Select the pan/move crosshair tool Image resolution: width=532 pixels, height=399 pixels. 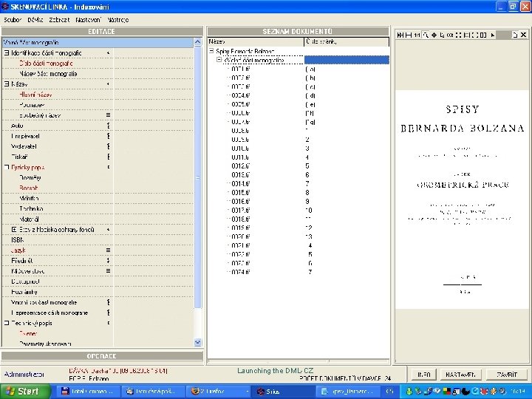click(434, 35)
